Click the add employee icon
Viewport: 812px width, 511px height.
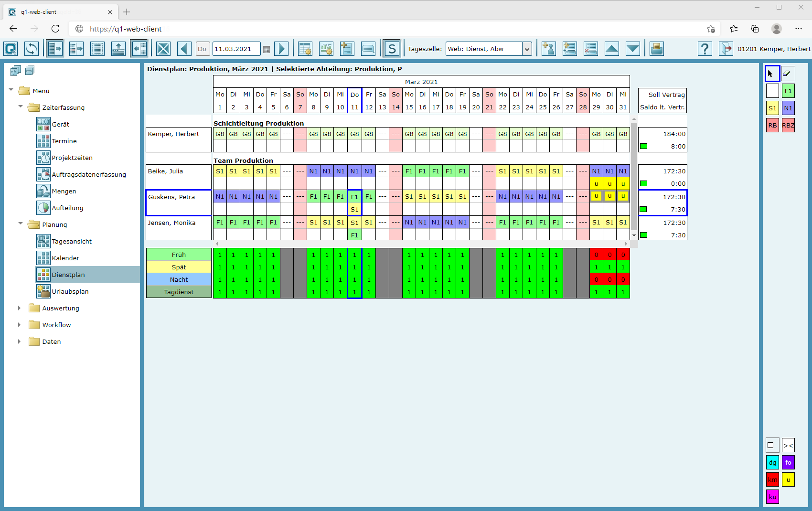pyautogui.click(x=548, y=49)
